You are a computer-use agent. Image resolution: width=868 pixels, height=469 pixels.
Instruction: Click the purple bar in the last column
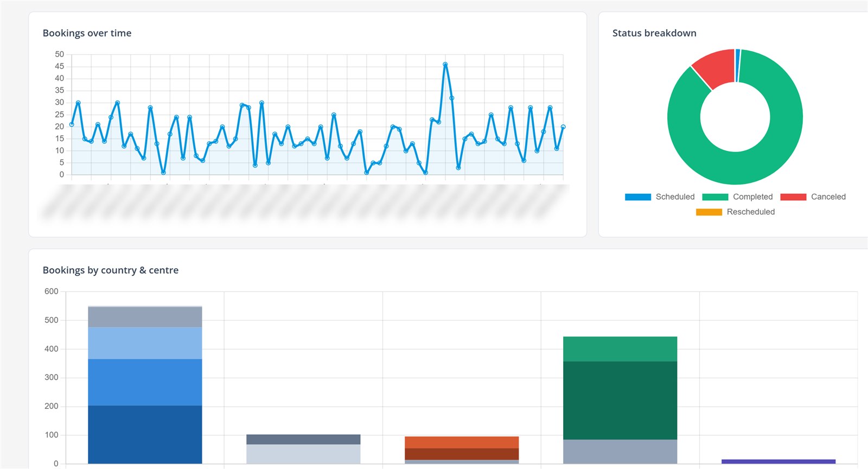pos(778,461)
